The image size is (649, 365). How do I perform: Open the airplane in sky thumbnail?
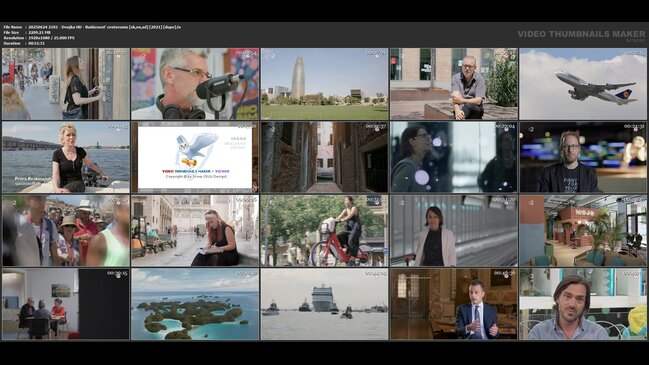coord(583,84)
